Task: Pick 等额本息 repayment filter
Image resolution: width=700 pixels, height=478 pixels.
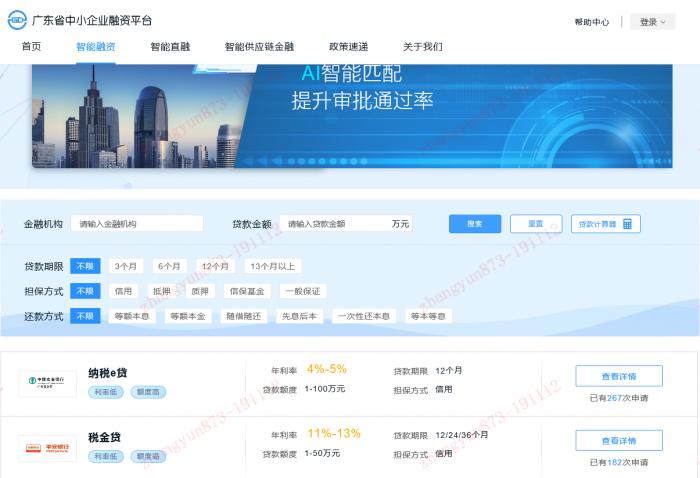Action: tap(132, 316)
